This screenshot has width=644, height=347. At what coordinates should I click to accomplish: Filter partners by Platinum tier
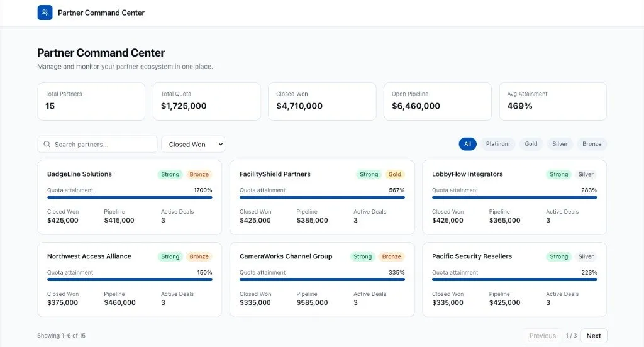coord(497,144)
